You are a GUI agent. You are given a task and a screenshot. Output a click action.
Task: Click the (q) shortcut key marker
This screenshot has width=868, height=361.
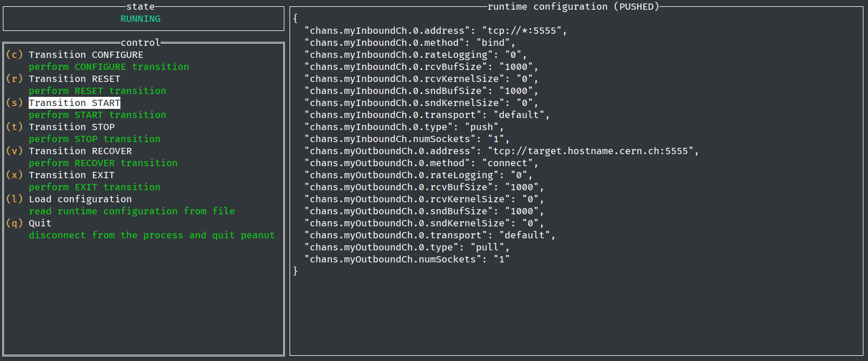(x=14, y=223)
